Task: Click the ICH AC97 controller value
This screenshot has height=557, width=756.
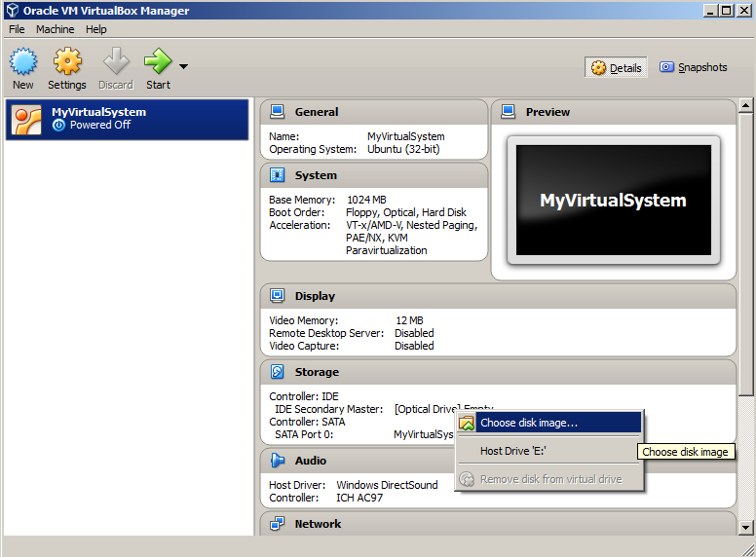Action: tap(359, 498)
